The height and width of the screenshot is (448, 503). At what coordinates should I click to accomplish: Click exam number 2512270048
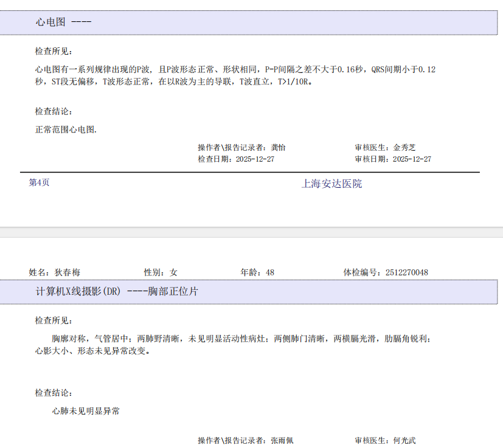[x=406, y=272]
